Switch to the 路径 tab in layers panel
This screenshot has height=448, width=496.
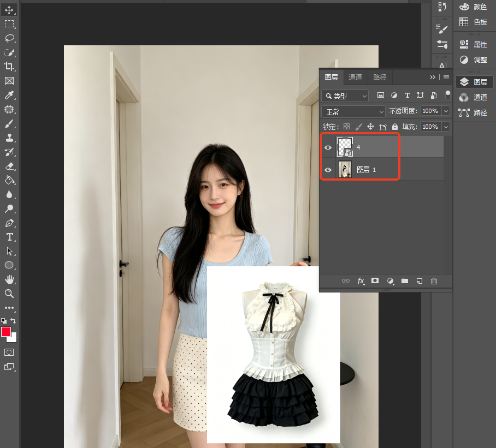[380, 77]
